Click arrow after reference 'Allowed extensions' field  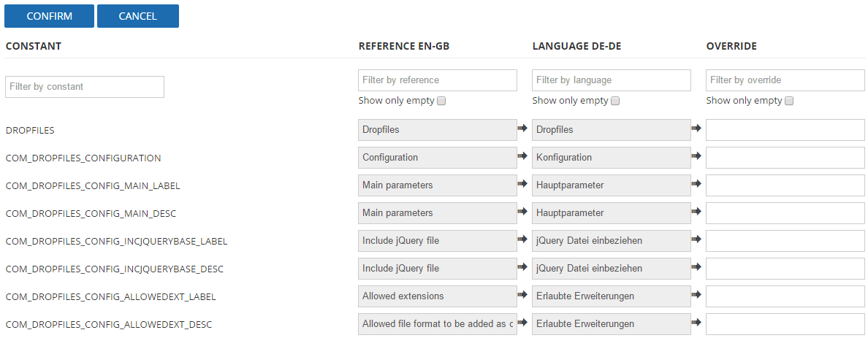tap(522, 295)
